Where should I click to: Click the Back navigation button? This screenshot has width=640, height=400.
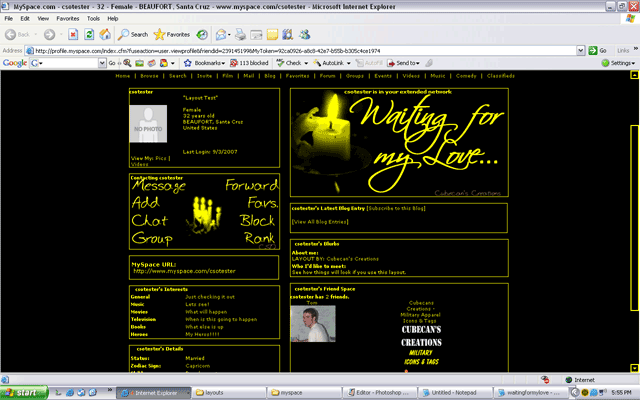coord(18,35)
